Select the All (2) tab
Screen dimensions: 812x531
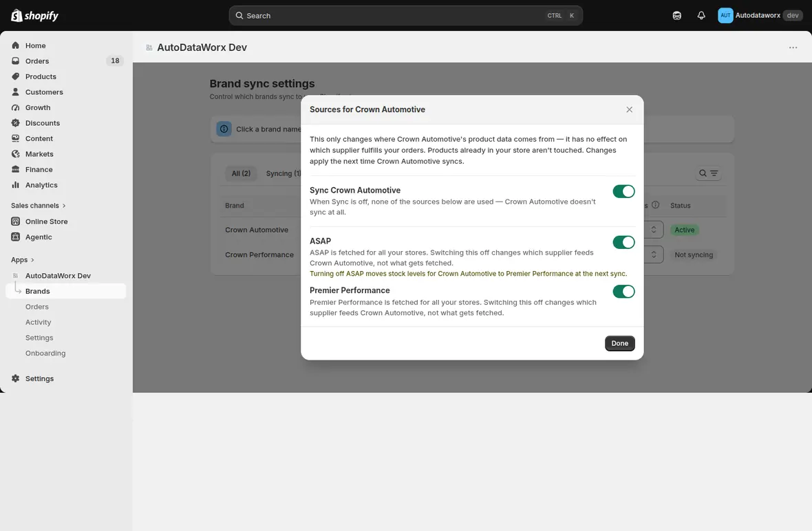(241, 173)
